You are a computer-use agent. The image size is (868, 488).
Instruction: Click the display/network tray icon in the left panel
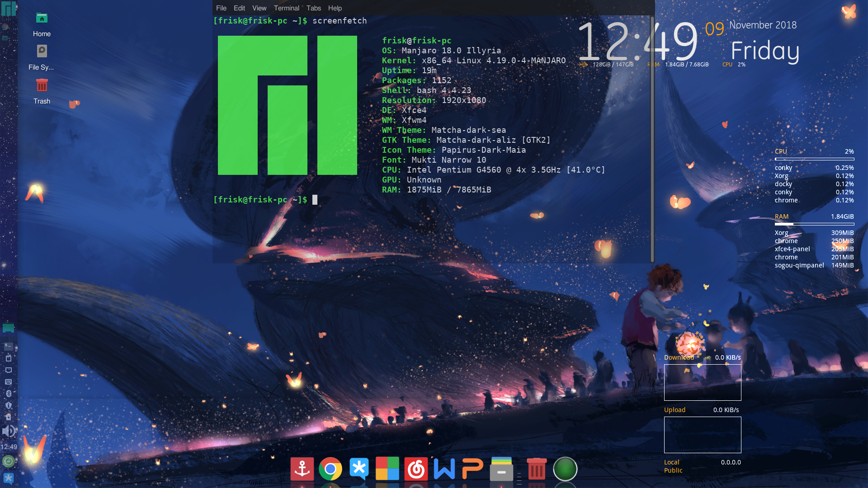tap(8, 370)
